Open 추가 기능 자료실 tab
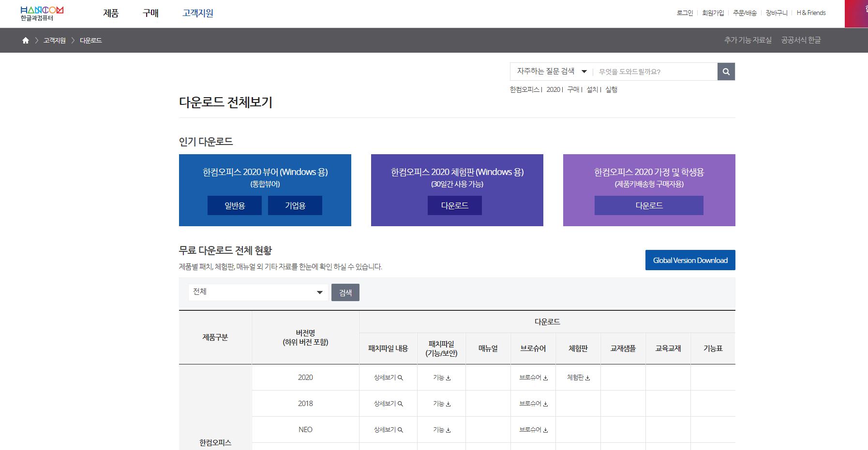This screenshot has width=868, height=450. tap(748, 40)
